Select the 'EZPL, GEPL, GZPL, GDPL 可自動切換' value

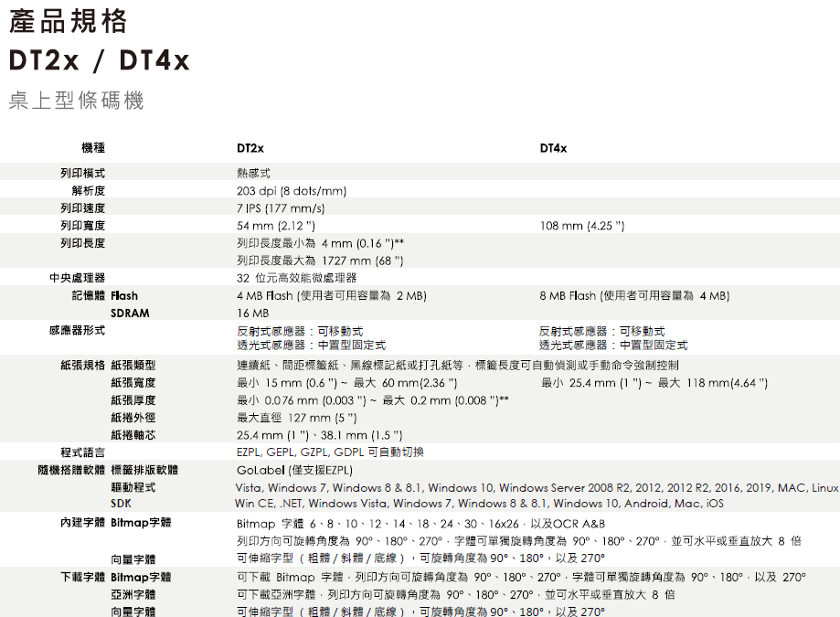click(331, 452)
